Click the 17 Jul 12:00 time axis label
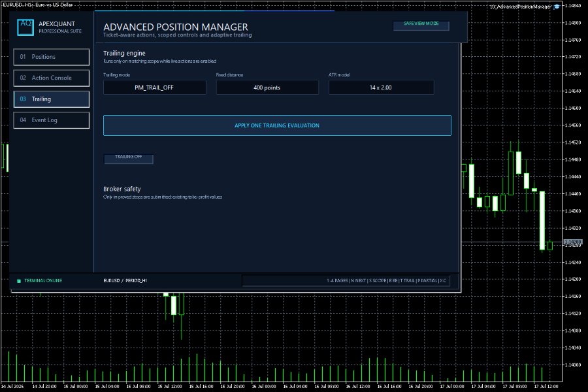The width and height of the screenshot is (588, 392). coord(546,386)
